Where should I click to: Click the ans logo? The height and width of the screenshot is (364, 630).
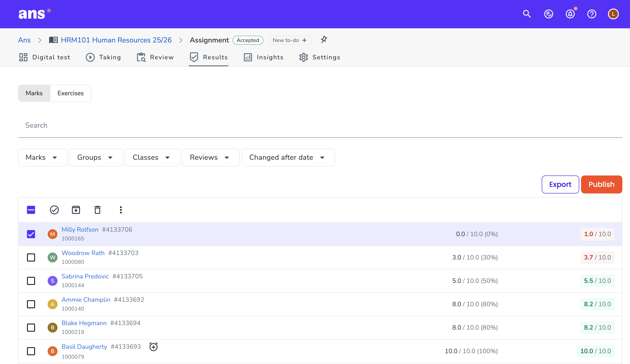[34, 13]
